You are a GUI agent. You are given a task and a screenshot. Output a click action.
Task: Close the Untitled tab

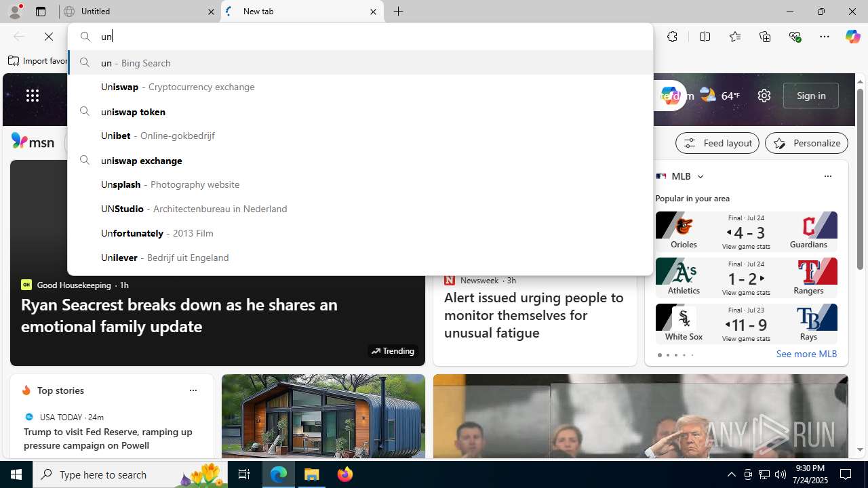[211, 12]
